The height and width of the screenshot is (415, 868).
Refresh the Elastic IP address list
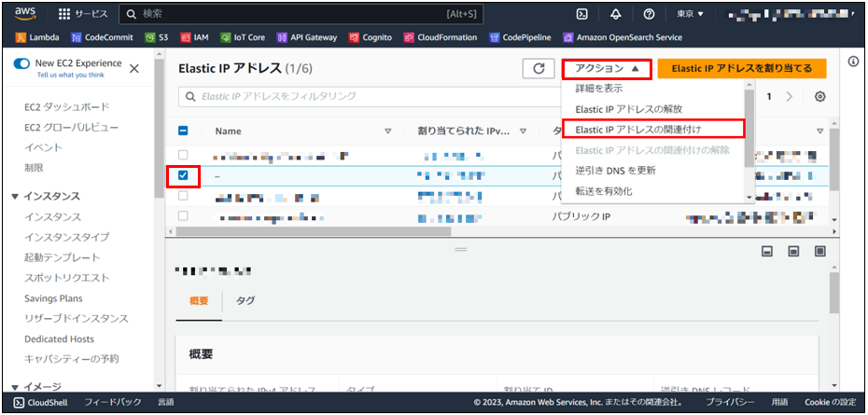pos(539,69)
